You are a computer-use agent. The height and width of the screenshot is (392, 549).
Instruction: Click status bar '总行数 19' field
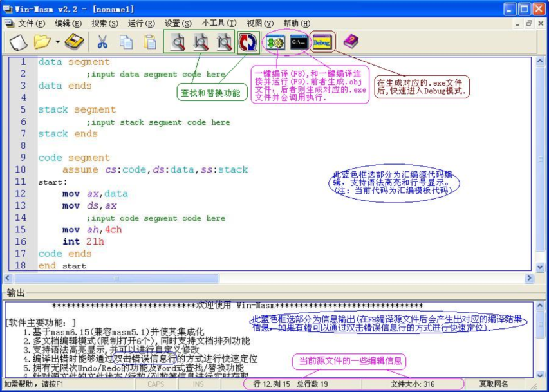[x=312, y=384]
